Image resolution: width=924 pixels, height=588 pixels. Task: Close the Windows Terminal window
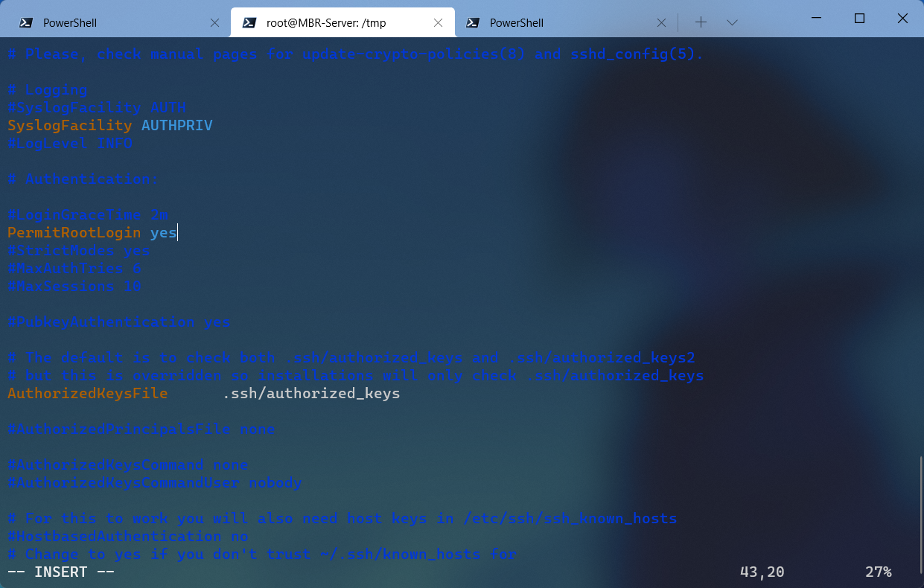tap(902, 19)
